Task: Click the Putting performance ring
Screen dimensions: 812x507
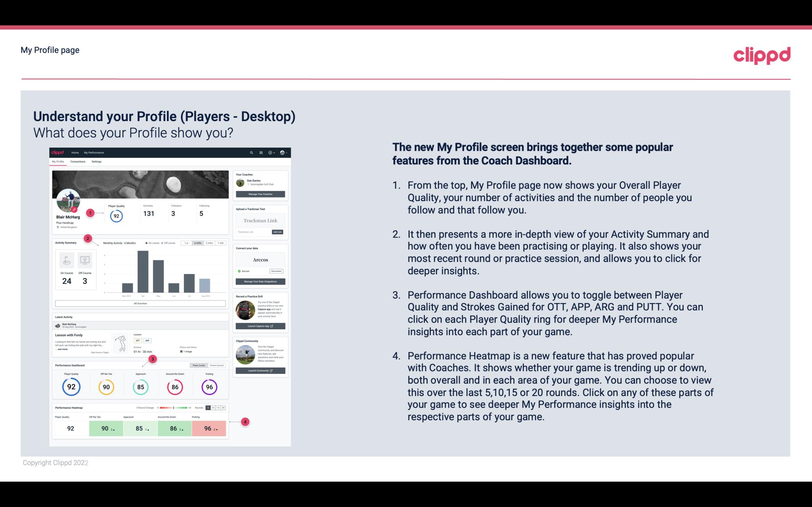Action: click(x=209, y=387)
